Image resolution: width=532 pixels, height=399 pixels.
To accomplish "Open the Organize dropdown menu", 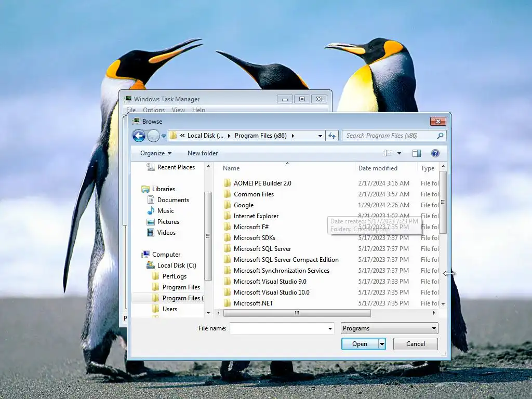I will pyautogui.click(x=156, y=153).
